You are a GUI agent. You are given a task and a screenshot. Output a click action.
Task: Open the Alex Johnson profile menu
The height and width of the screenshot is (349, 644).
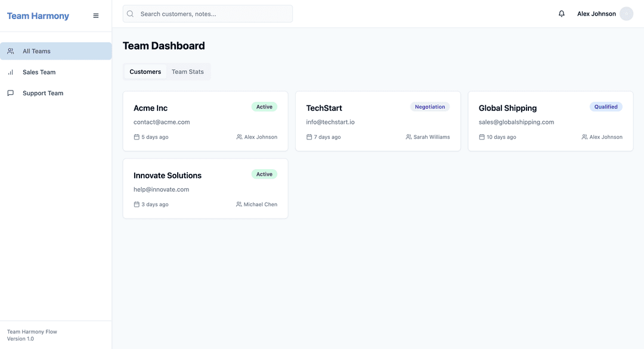596,14
